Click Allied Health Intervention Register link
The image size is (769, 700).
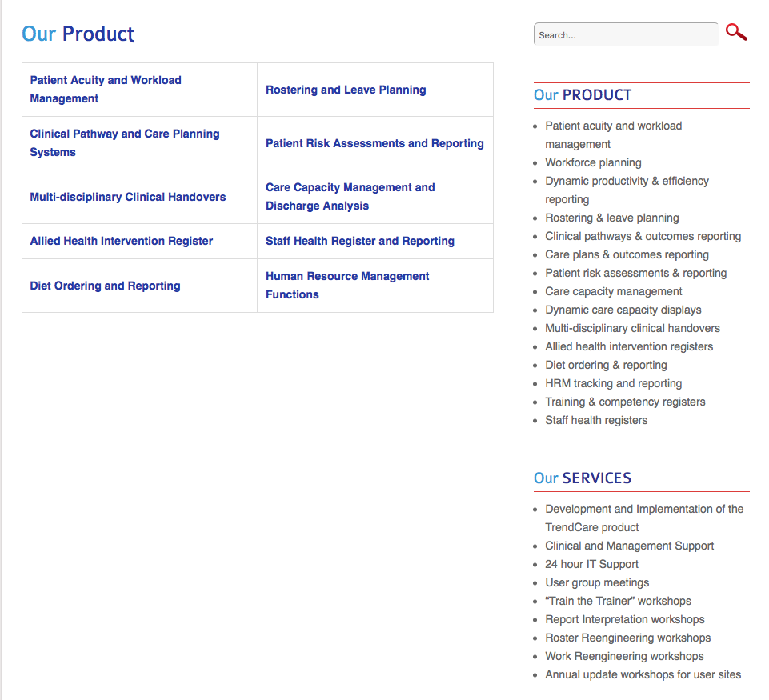tap(122, 241)
